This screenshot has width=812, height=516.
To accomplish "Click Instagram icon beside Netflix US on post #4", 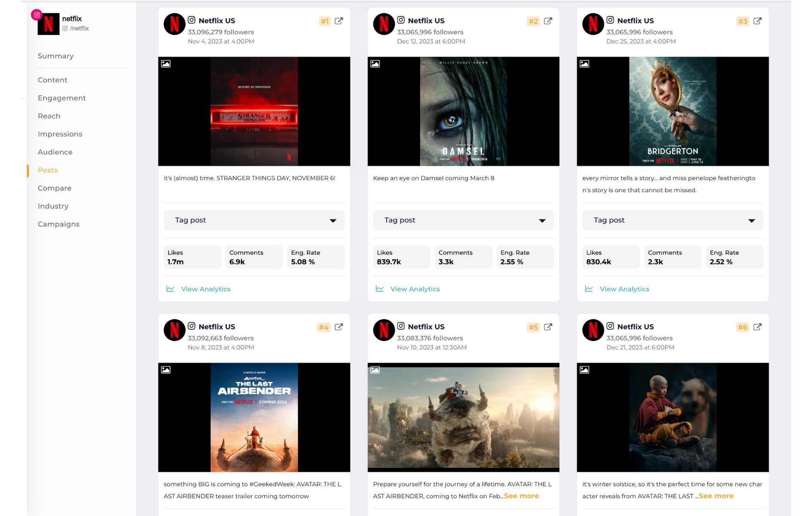I will coord(192,326).
